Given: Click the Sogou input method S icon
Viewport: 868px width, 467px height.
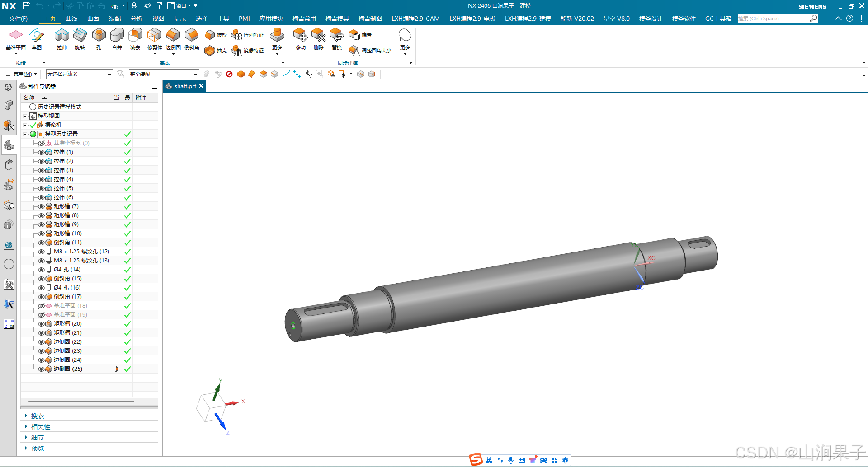Looking at the screenshot, I should (476, 459).
